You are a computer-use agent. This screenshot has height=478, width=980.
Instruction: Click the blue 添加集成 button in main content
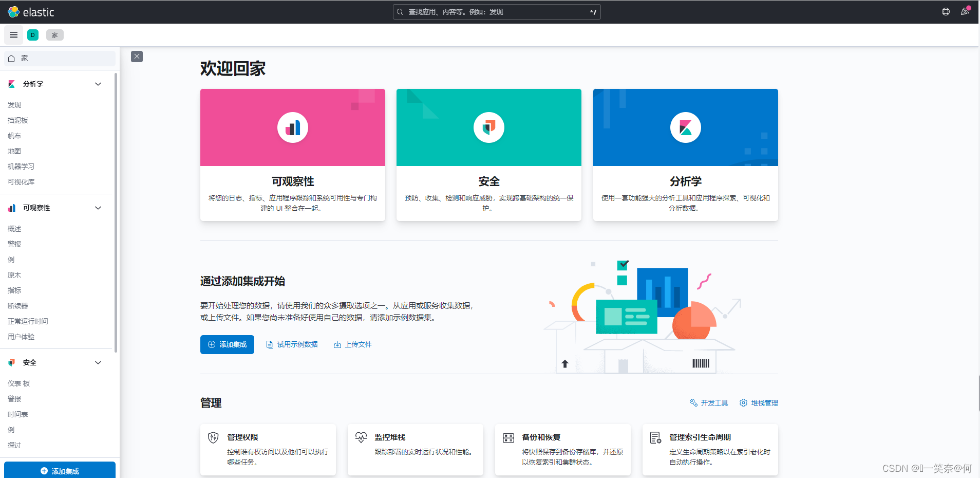pyautogui.click(x=227, y=344)
